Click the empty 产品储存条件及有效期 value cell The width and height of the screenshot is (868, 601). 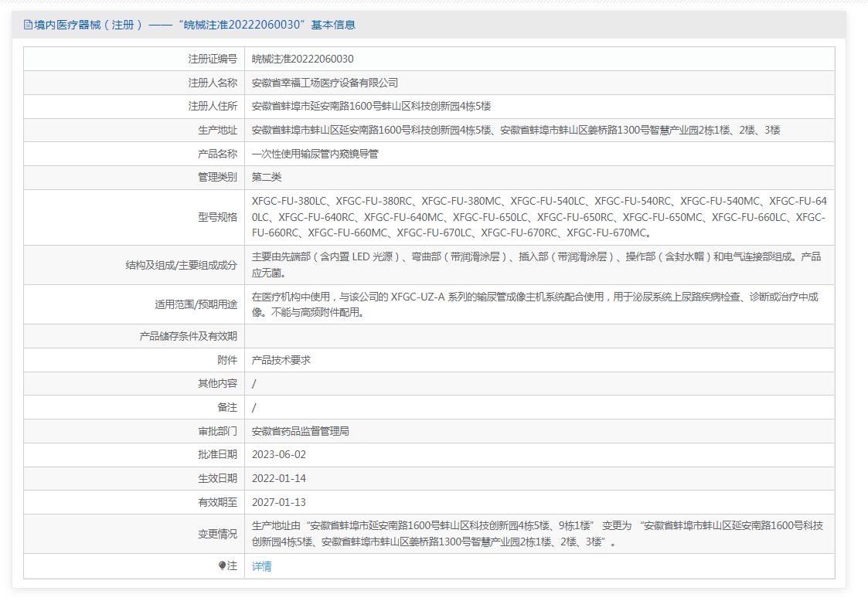(x=539, y=336)
